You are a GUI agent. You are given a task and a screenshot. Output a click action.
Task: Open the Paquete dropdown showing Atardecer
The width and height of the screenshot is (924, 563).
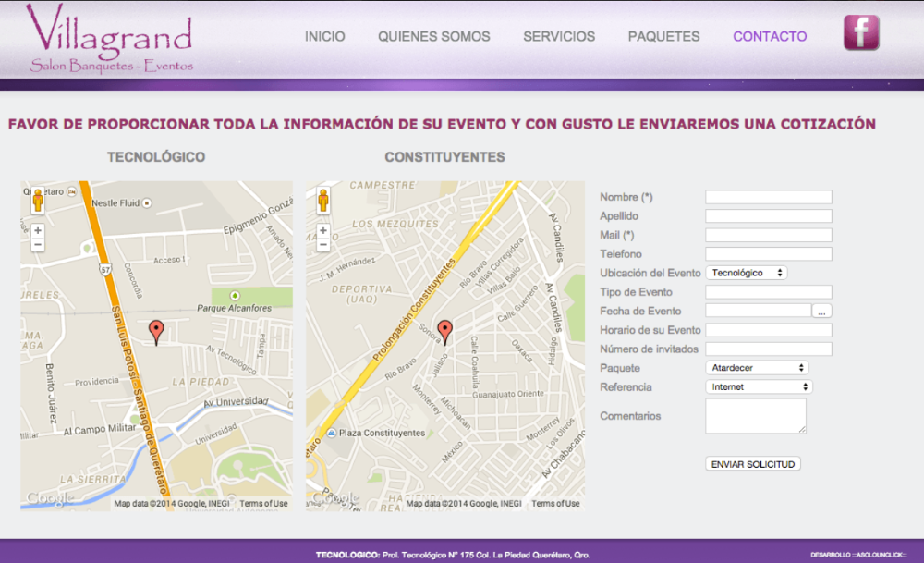pos(757,368)
